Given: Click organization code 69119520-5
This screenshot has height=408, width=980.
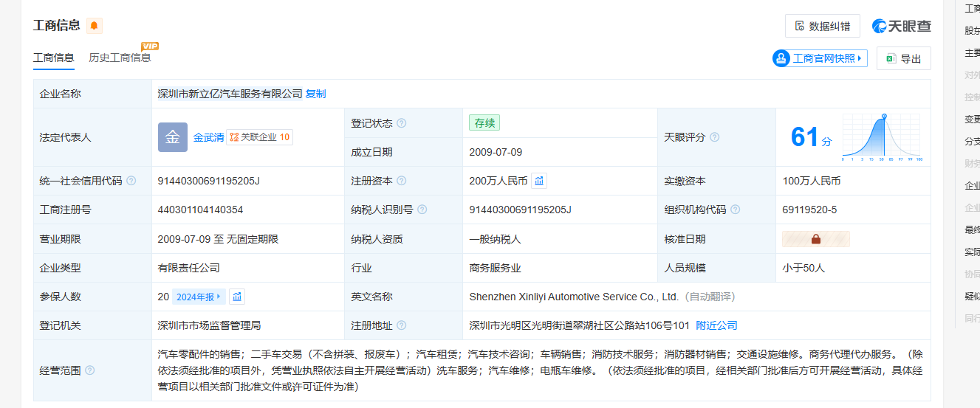Looking at the screenshot, I should [809, 210].
